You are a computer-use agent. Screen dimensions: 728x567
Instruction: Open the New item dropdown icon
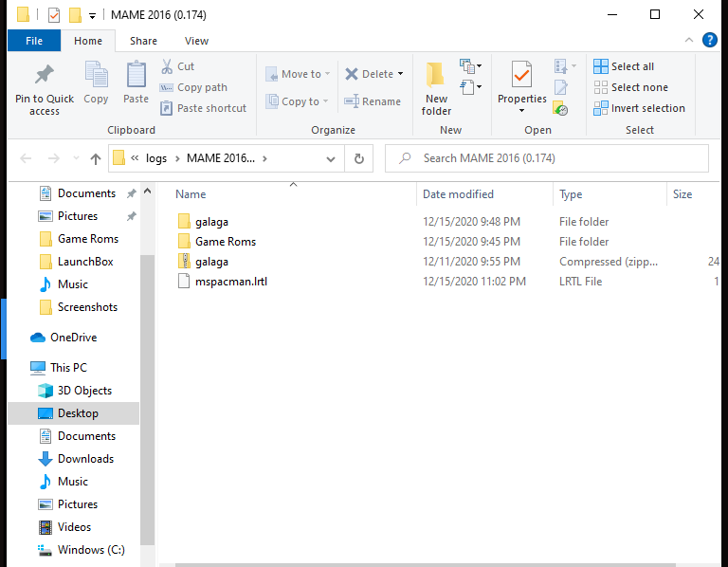pyautogui.click(x=470, y=66)
